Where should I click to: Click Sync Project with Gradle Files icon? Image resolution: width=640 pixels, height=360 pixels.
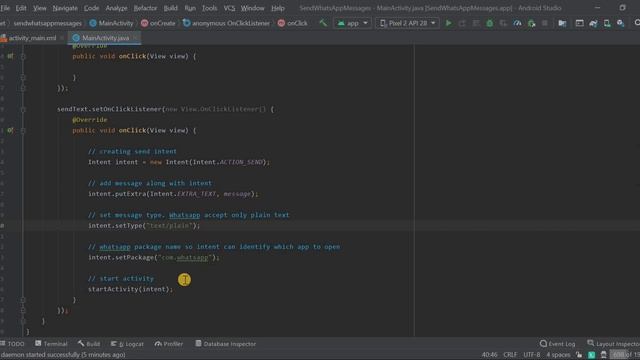coord(593,23)
